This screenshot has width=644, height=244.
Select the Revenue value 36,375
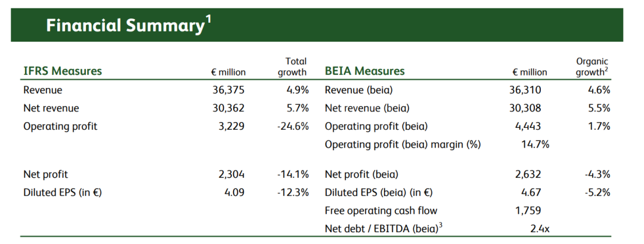coord(231,90)
